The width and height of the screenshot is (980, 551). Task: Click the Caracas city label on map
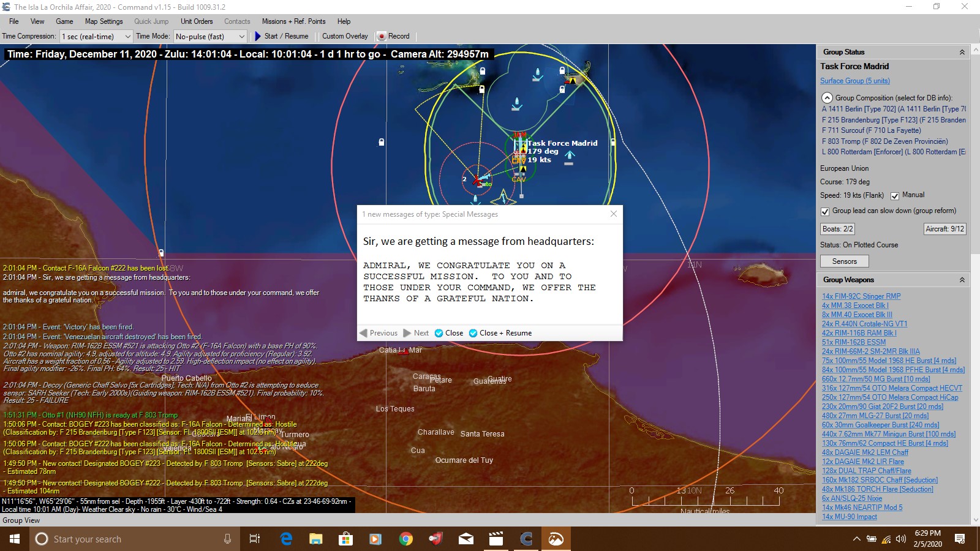tap(426, 377)
